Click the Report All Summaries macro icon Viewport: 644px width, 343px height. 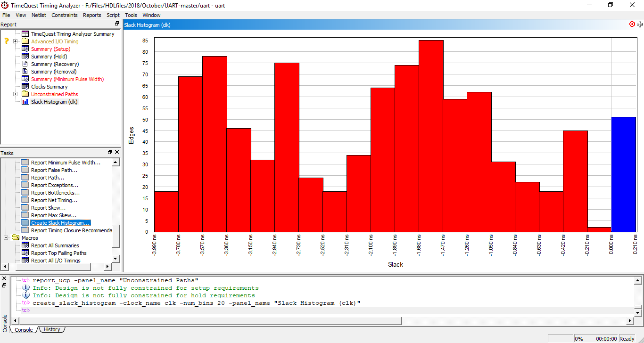pos(25,245)
